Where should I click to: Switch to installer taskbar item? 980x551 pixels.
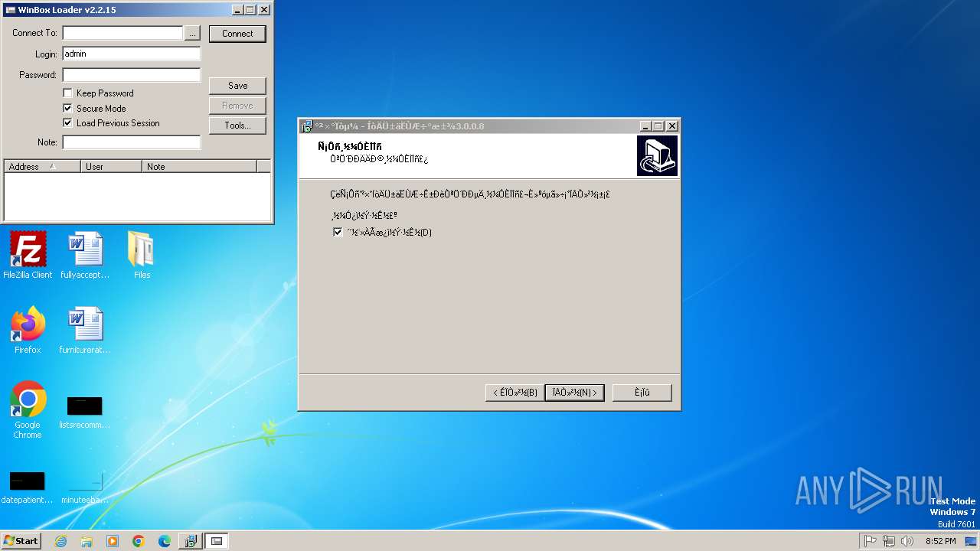(x=191, y=541)
